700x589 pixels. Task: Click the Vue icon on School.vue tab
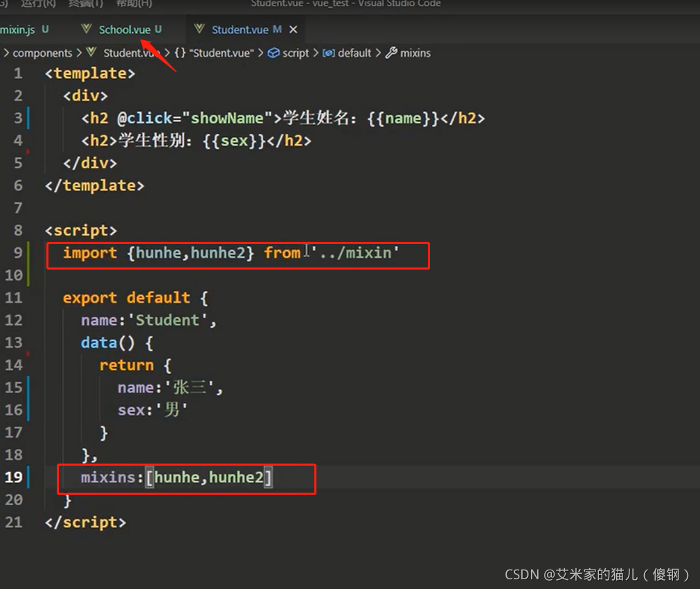[87, 29]
